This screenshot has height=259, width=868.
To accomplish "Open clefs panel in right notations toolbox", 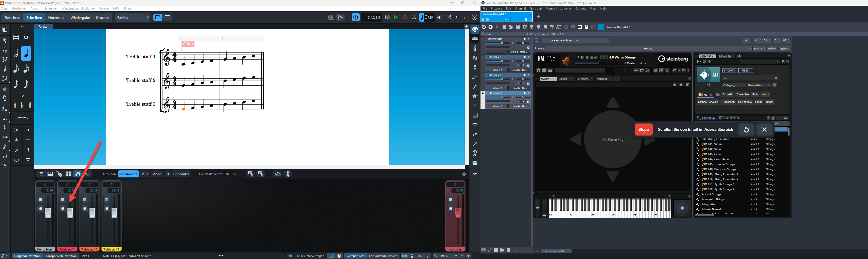I will (x=475, y=49).
